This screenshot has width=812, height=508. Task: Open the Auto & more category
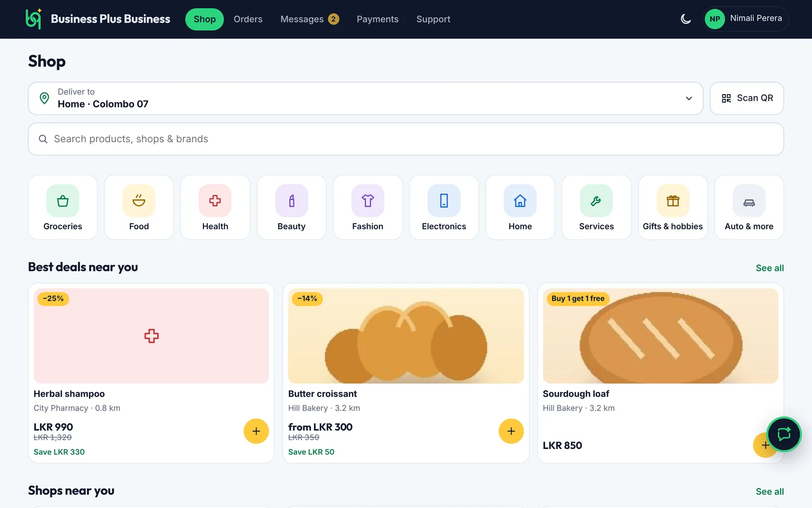749,207
